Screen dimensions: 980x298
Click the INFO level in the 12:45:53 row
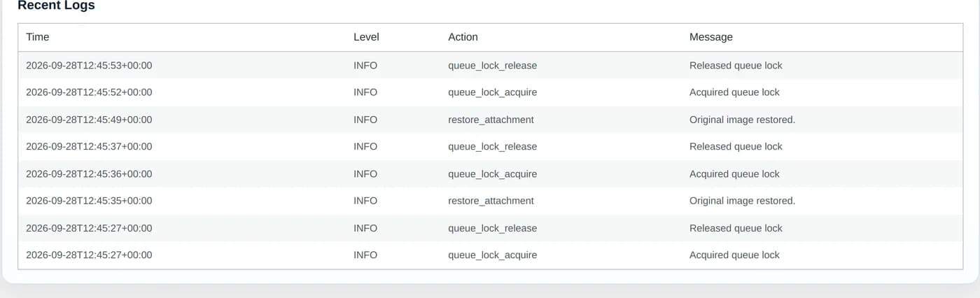[365, 66]
